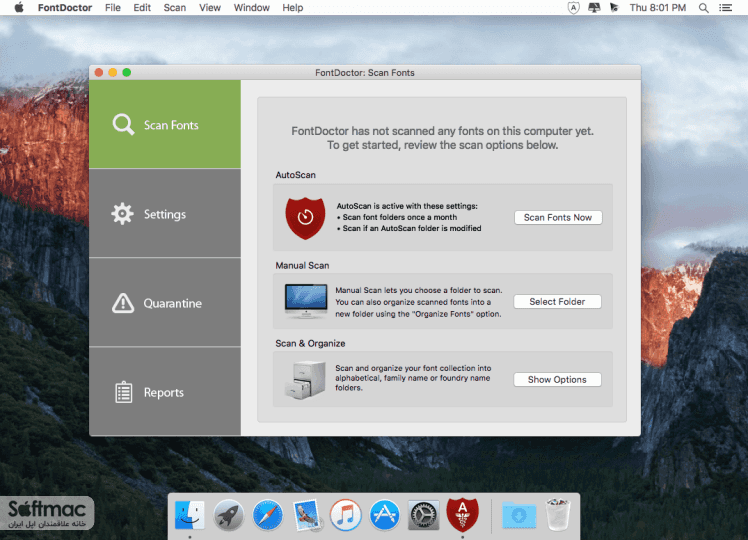Screen dimensions: 748x540
Task: Minimize FontDoctor window with yellow button
Action: [x=113, y=73]
